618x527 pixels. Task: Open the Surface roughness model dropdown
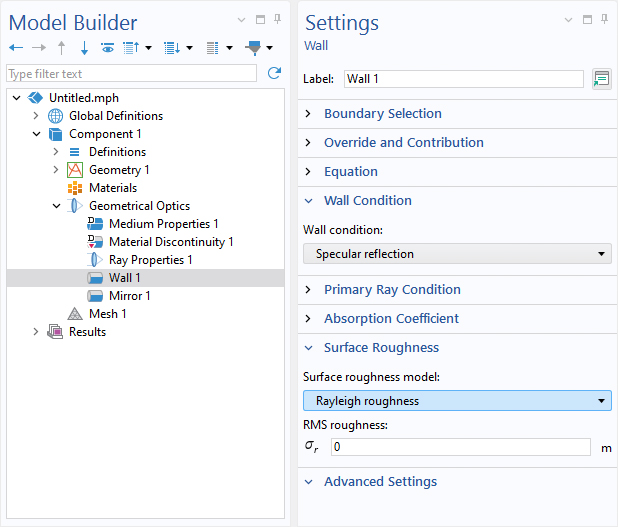coord(456,401)
